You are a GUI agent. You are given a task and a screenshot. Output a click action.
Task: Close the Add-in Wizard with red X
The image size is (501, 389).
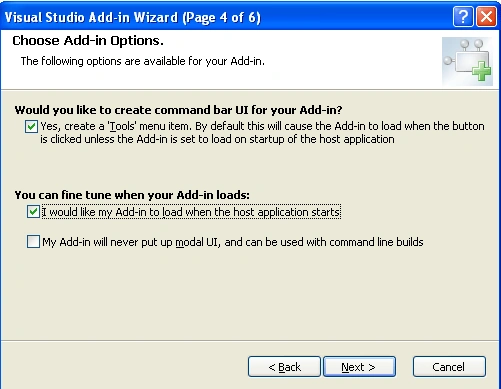tap(486, 16)
